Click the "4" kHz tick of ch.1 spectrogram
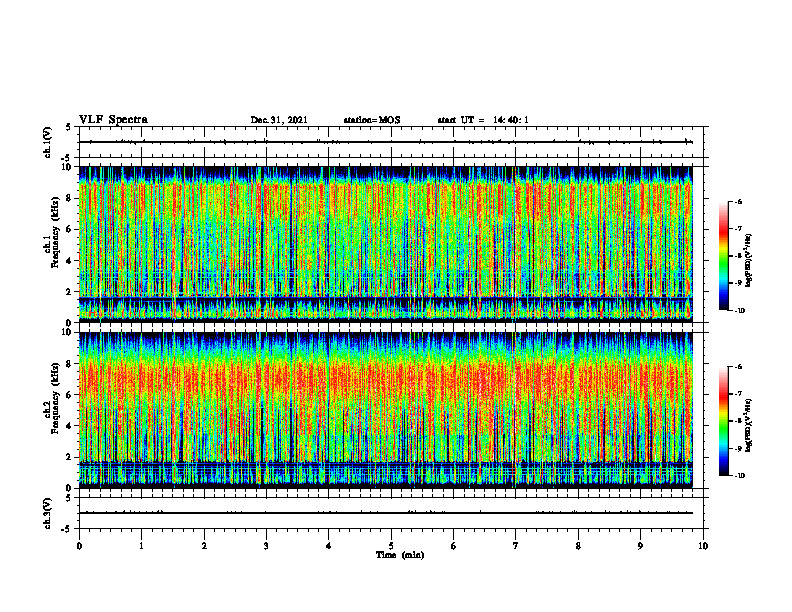The image size is (792, 612). 69,261
